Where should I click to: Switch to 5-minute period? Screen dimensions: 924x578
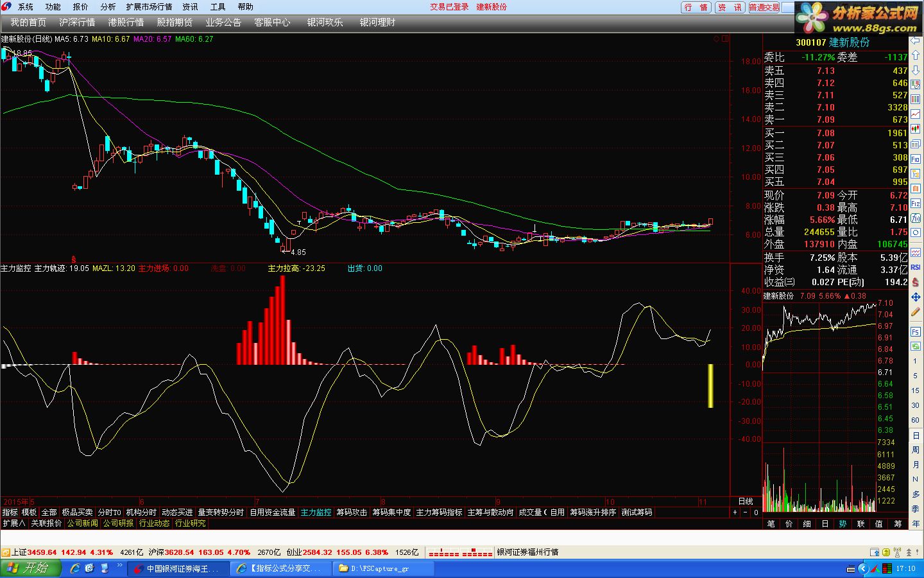pyautogui.click(x=916, y=376)
